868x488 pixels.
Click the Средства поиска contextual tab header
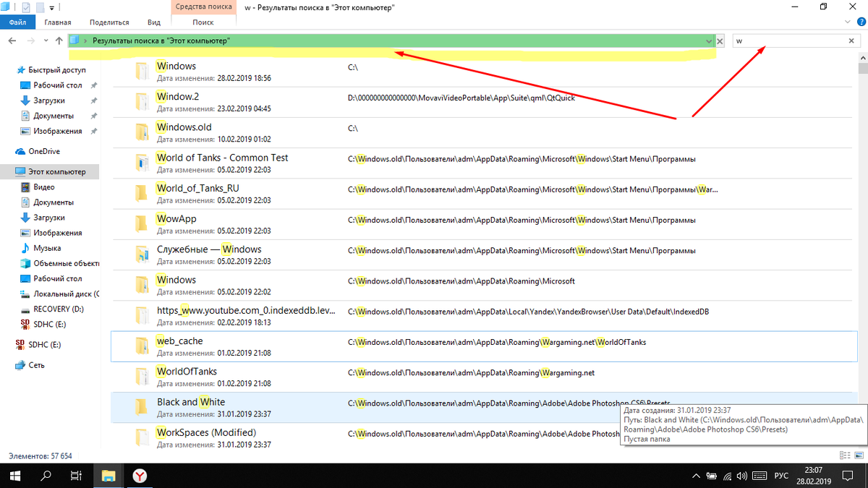coord(203,7)
